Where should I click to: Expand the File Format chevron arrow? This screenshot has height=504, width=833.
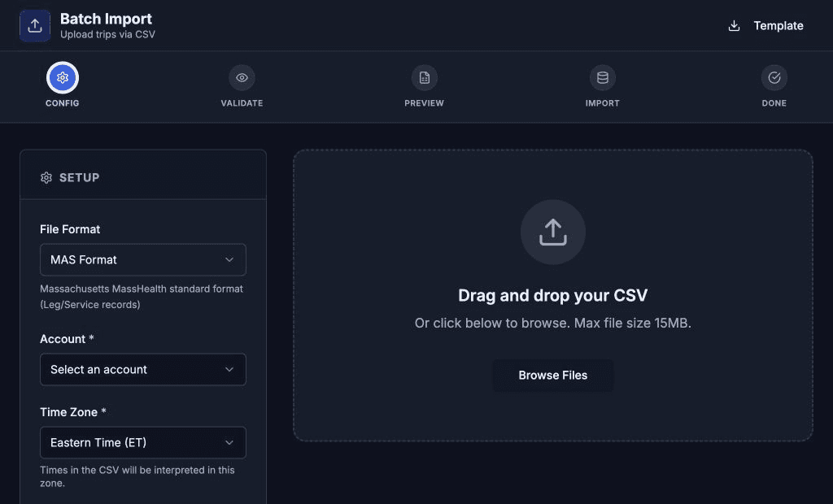click(x=229, y=259)
